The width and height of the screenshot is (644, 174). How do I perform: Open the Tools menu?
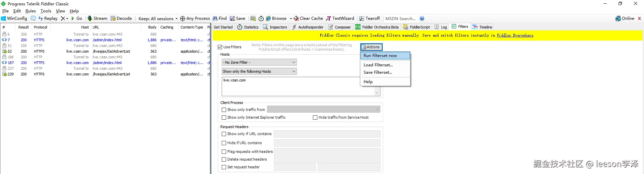[46, 11]
